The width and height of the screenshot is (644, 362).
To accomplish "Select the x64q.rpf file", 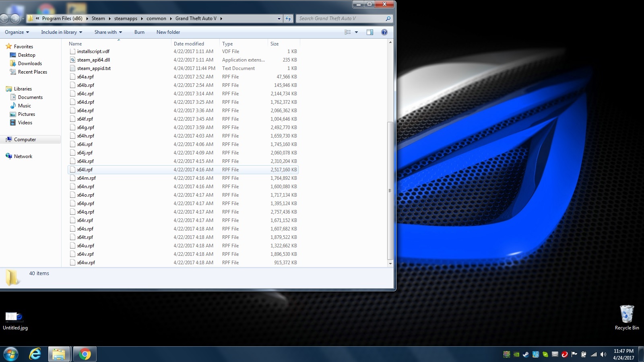I will [x=183, y=212].
